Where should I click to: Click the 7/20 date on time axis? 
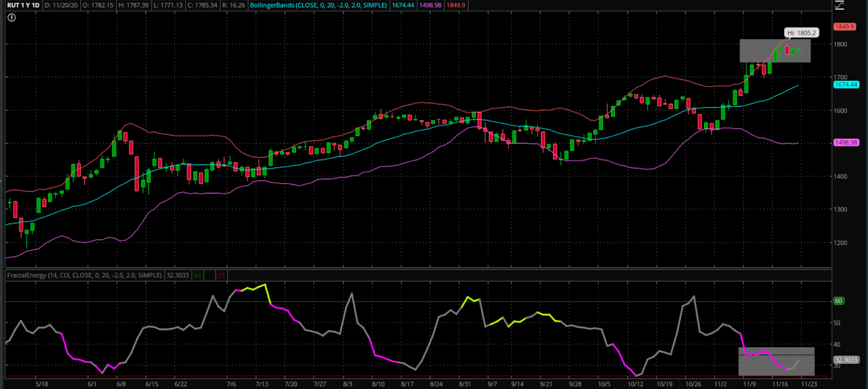[291, 384]
